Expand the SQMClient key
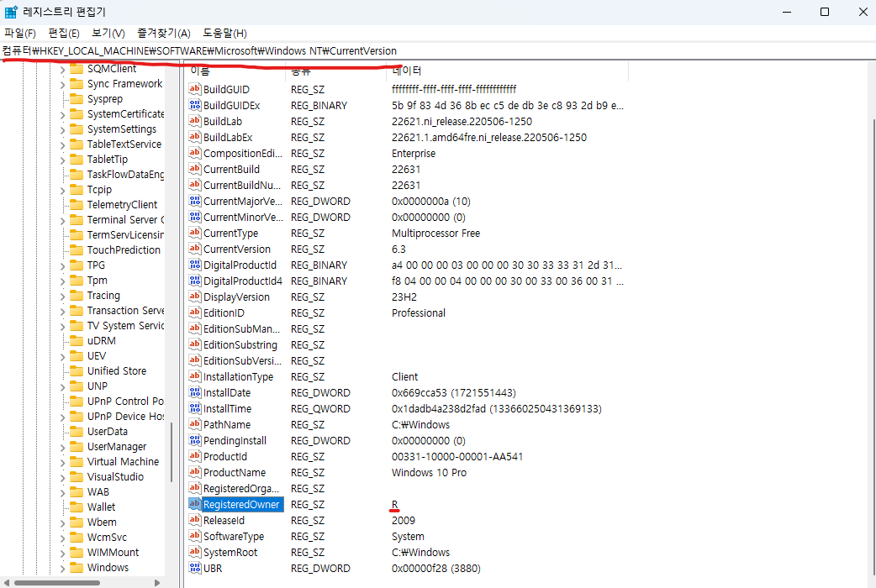Viewport: 876px width, 588px height. point(62,70)
